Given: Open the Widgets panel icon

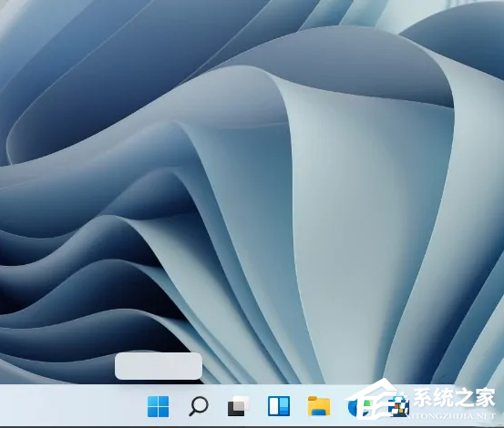Looking at the screenshot, I should (x=279, y=406).
